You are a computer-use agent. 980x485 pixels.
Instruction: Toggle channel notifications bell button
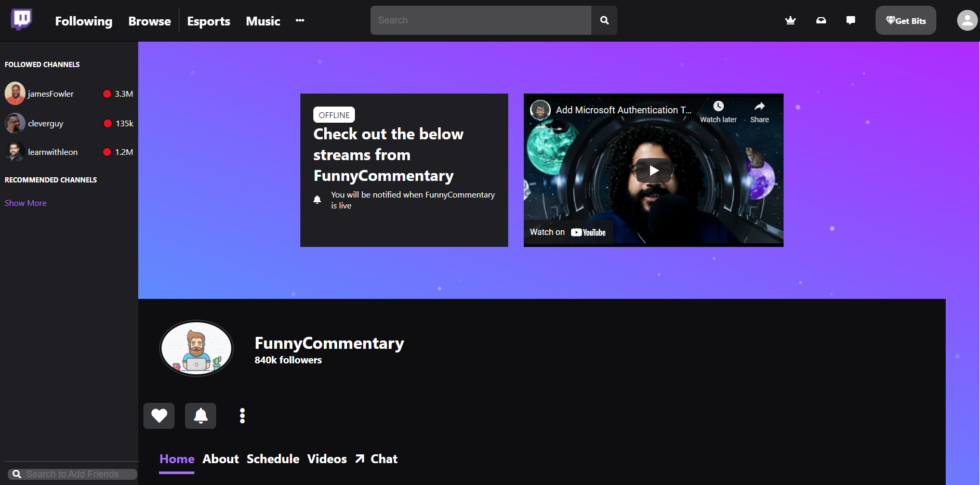(201, 416)
